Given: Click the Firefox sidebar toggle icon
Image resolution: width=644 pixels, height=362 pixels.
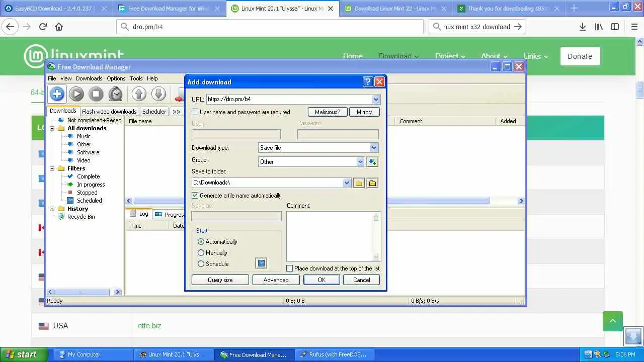Looking at the screenshot, I should pos(615,27).
